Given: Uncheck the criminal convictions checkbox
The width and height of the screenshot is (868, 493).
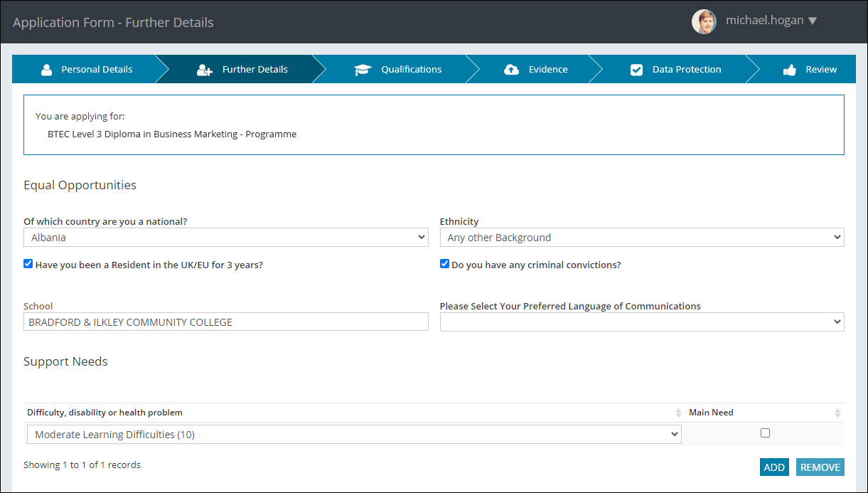Looking at the screenshot, I should [x=445, y=264].
